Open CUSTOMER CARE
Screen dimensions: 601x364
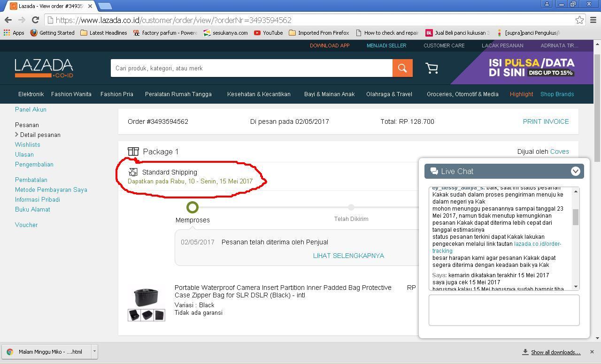pyautogui.click(x=444, y=45)
